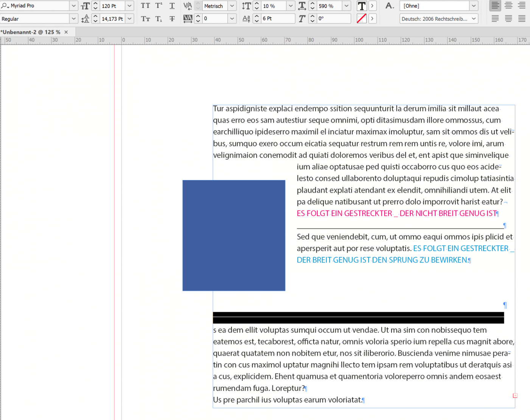530x420 pixels.
Task: Click the thick black stretched line
Action: pos(358,317)
